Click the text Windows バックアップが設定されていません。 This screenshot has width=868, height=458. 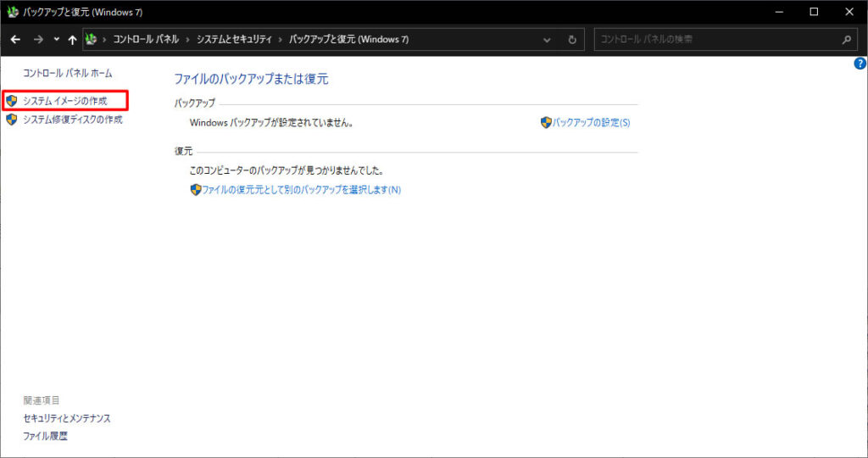271,122
